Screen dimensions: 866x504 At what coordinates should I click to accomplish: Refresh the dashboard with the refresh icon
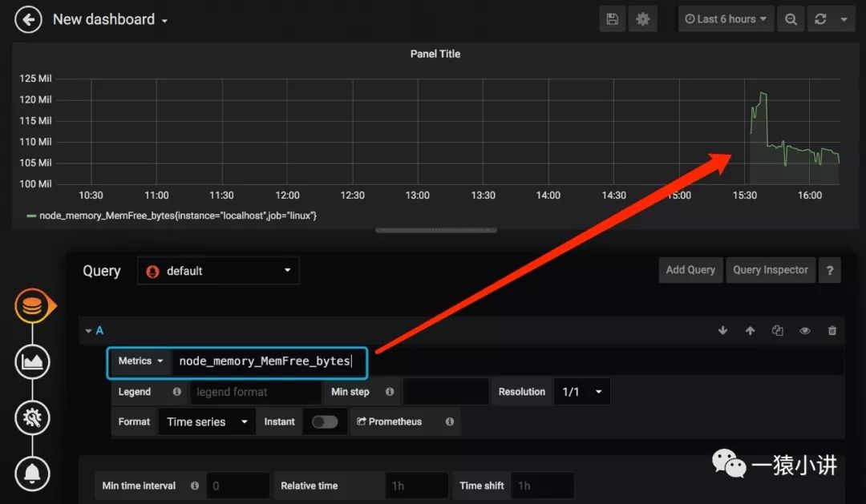[x=820, y=19]
